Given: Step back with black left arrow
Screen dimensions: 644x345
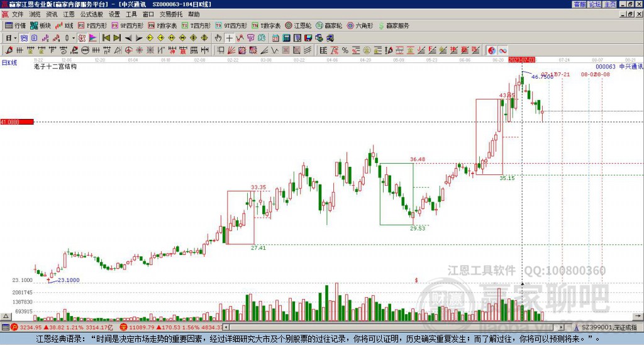Looking at the screenshot, I should 128,38.
